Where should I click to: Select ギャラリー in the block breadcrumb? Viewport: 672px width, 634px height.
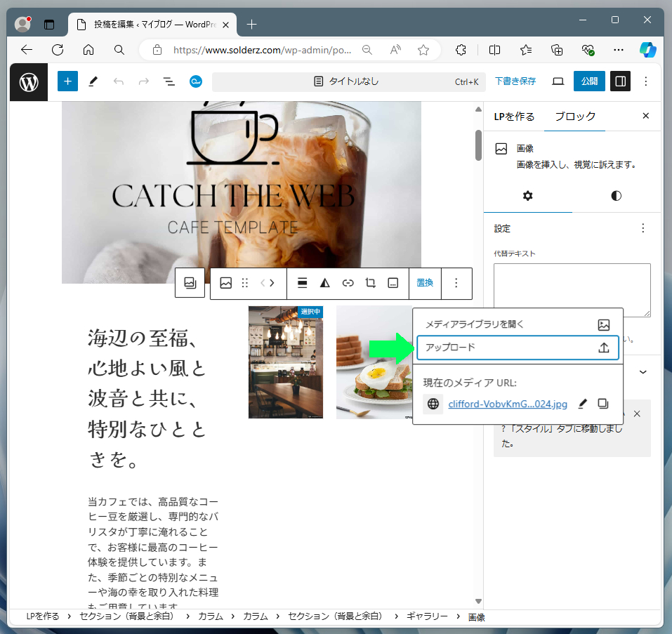pos(427,616)
